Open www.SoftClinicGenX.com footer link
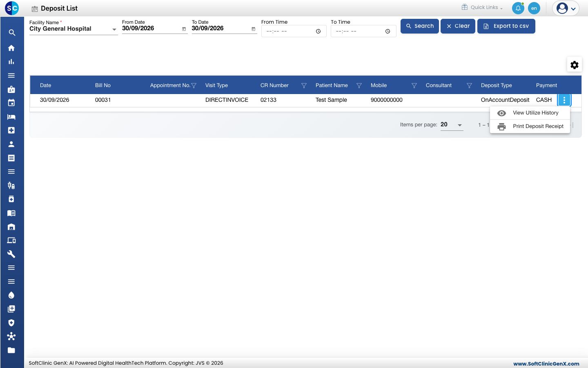The height and width of the screenshot is (368, 588). coord(546,364)
